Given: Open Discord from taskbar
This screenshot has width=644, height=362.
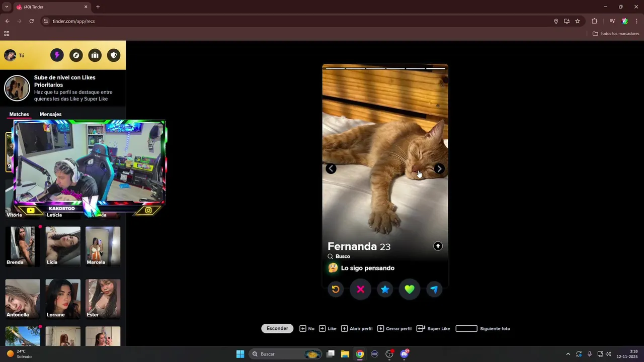Looking at the screenshot, I should tap(405, 354).
